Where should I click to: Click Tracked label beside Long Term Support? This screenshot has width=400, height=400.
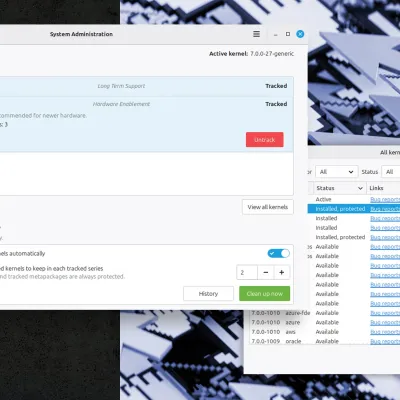pyautogui.click(x=276, y=86)
